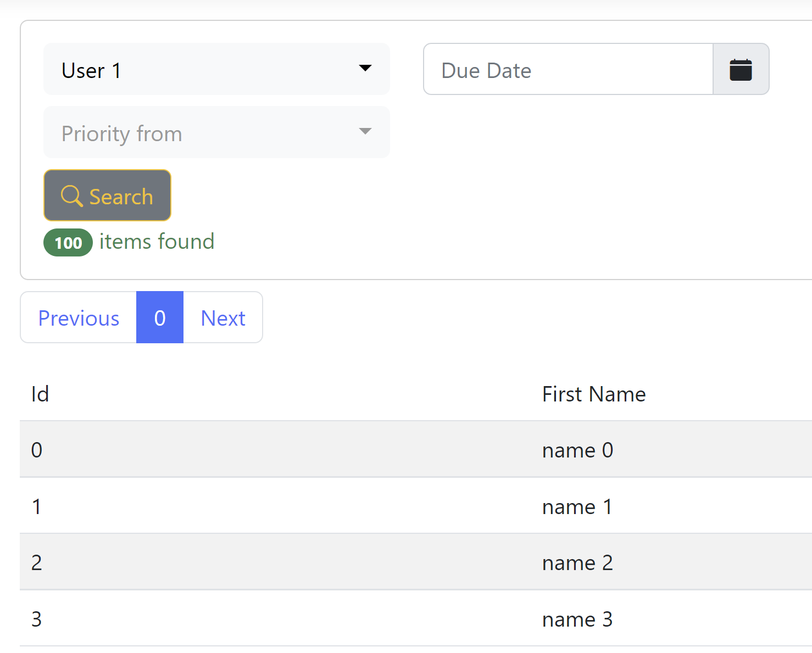Click the Id cell of row name 1
Screen dimensions: 812x653
click(37, 506)
